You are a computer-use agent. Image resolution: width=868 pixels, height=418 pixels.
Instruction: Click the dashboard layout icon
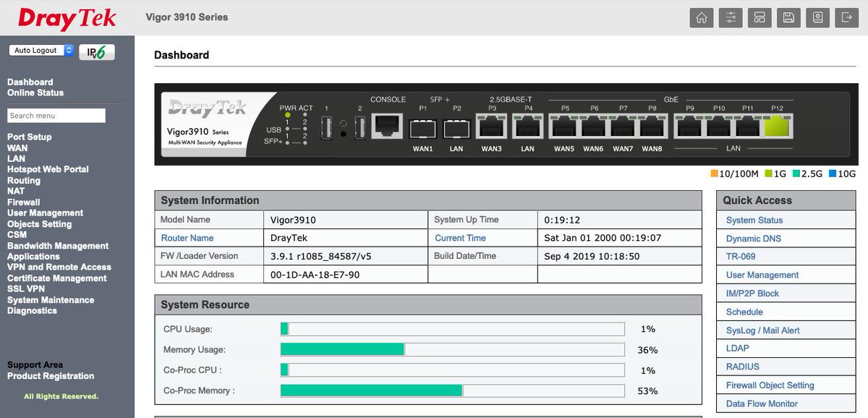[759, 18]
